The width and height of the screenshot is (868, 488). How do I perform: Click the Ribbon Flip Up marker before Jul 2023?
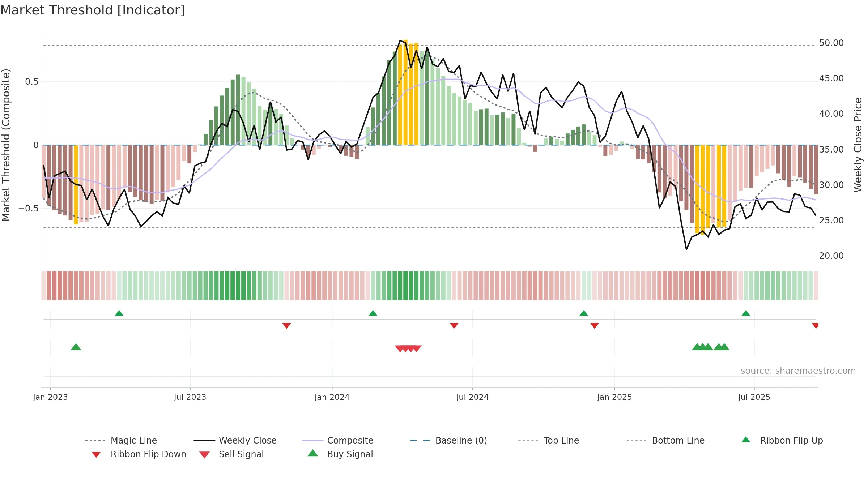119,313
